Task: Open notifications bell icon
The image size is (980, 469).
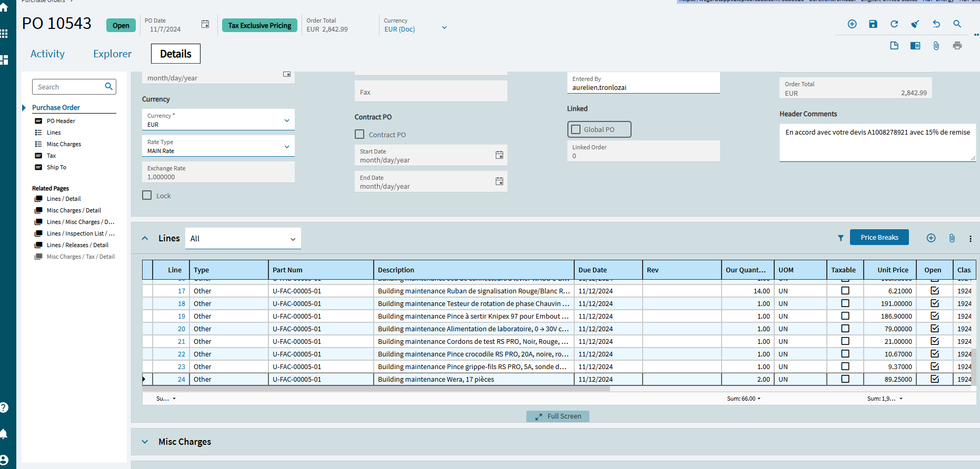Action: click(x=4, y=434)
